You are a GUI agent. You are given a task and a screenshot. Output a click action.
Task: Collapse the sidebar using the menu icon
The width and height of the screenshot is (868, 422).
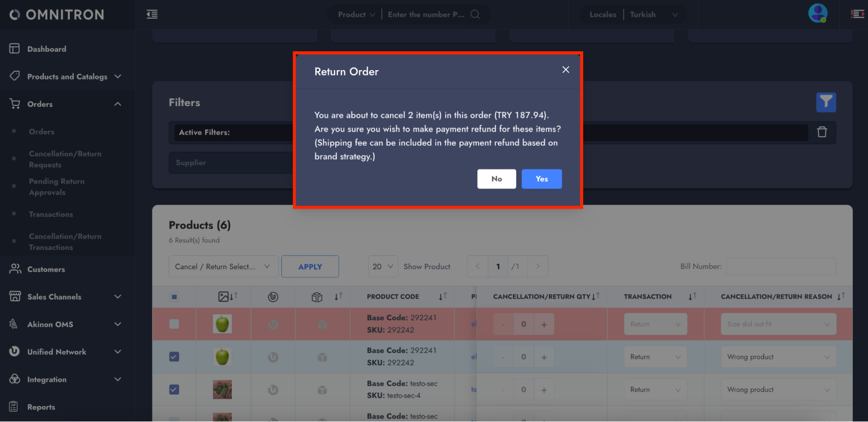point(152,14)
